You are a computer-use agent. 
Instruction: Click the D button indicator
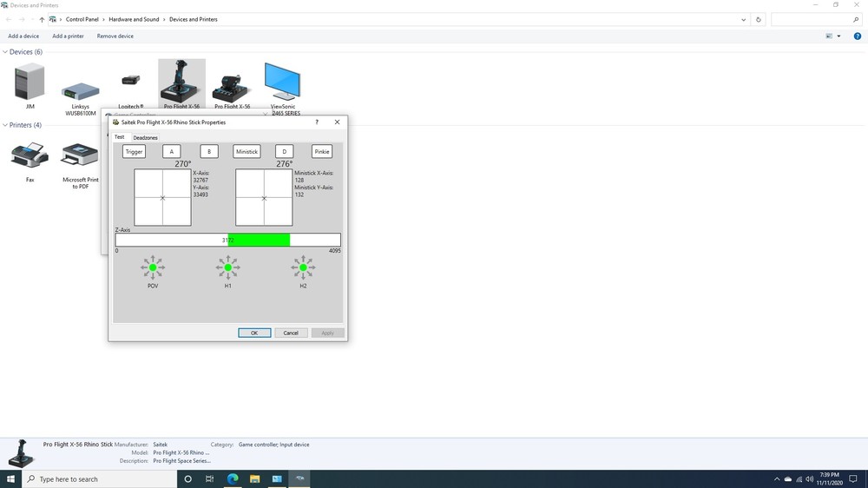tap(285, 151)
